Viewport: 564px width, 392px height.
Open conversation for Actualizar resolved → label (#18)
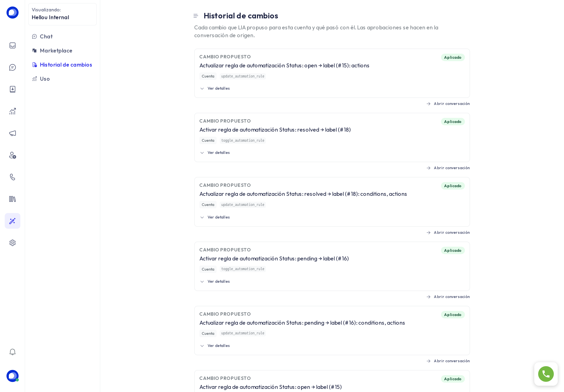coord(448,233)
